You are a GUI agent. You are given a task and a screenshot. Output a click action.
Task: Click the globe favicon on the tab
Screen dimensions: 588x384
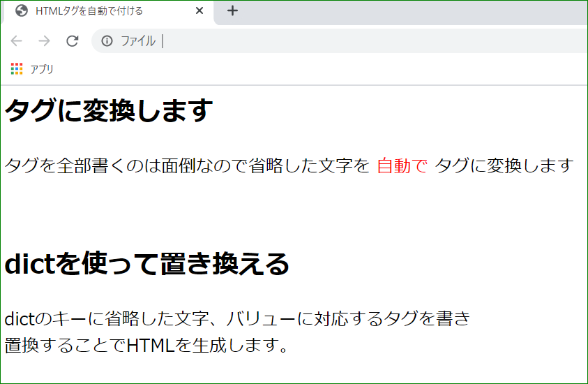point(22,11)
